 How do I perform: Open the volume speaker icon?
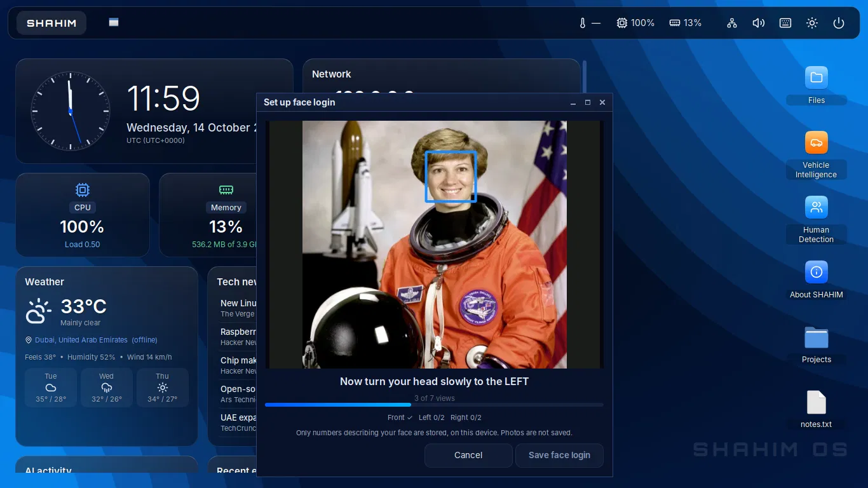(759, 23)
